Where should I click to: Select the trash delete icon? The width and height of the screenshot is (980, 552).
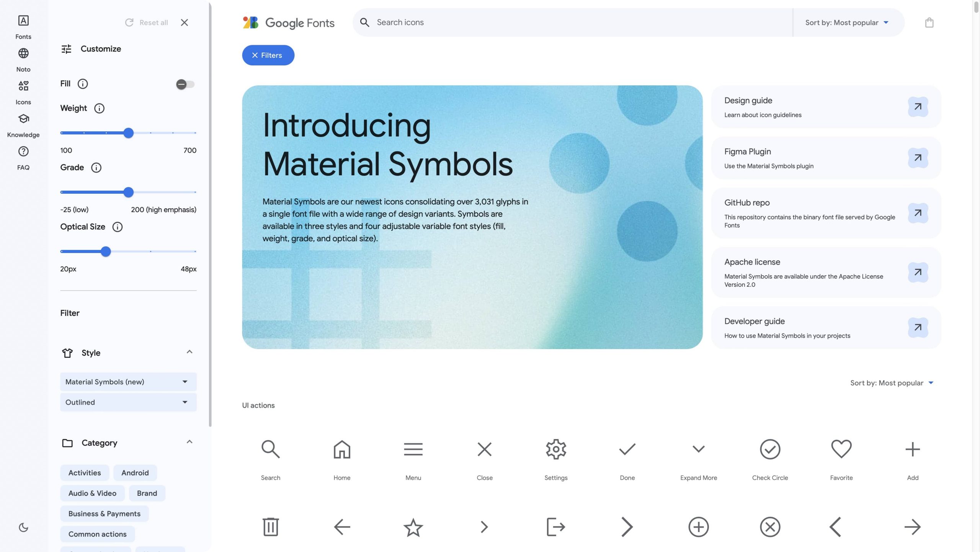270,527
